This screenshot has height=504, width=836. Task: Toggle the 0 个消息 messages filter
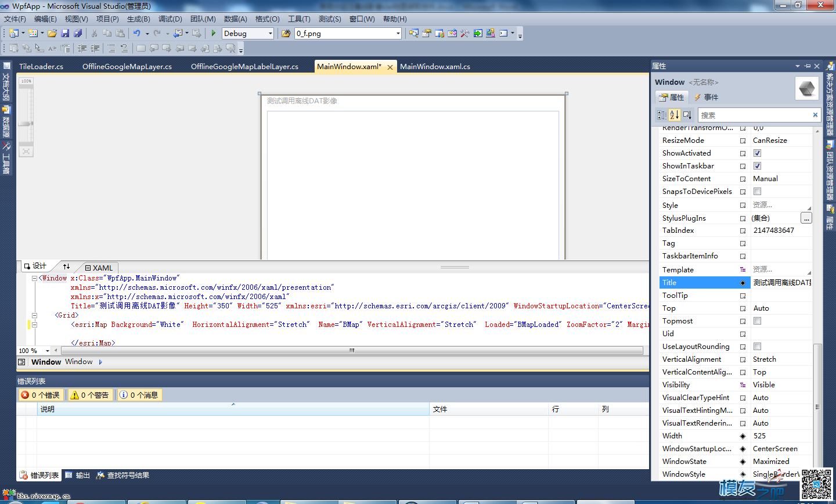(139, 395)
